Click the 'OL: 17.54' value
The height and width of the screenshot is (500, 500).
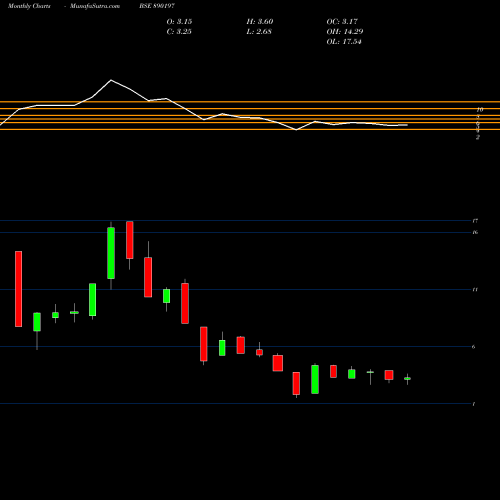click(344, 42)
